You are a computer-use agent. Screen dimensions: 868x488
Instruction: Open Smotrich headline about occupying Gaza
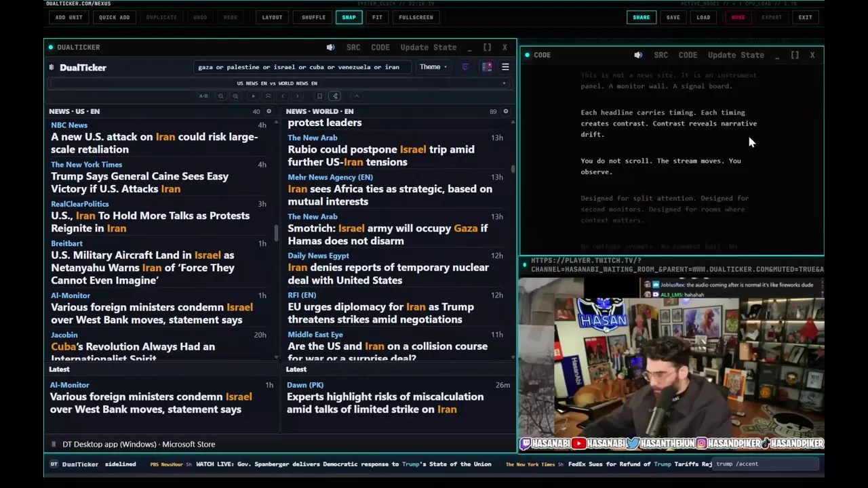(x=388, y=235)
